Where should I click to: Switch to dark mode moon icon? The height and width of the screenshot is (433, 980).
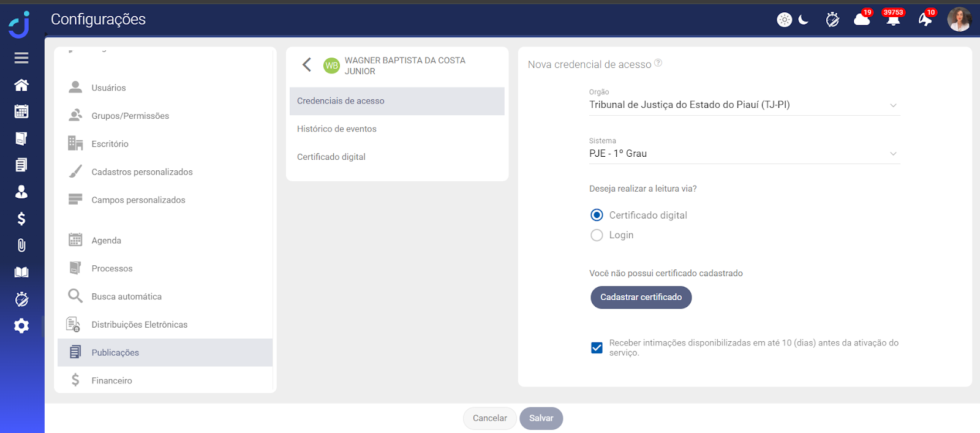pyautogui.click(x=804, y=20)
